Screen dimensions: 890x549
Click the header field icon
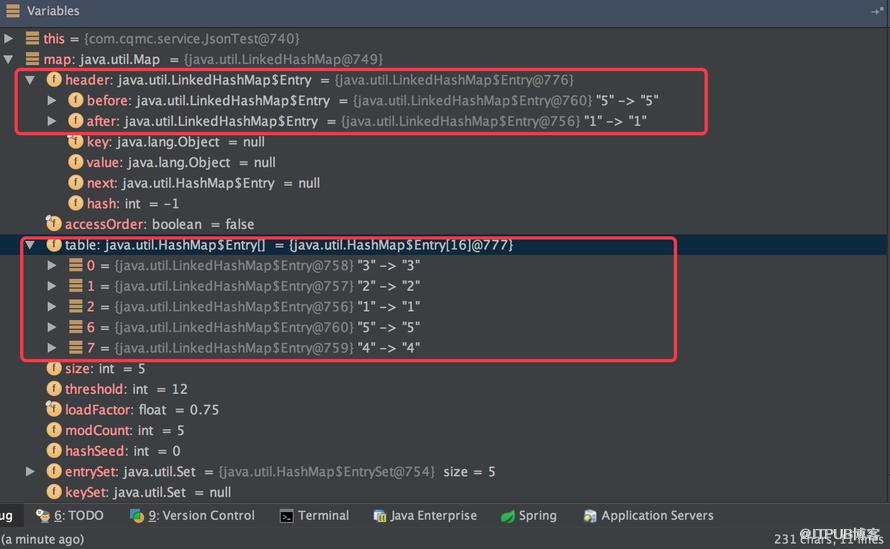54,80
